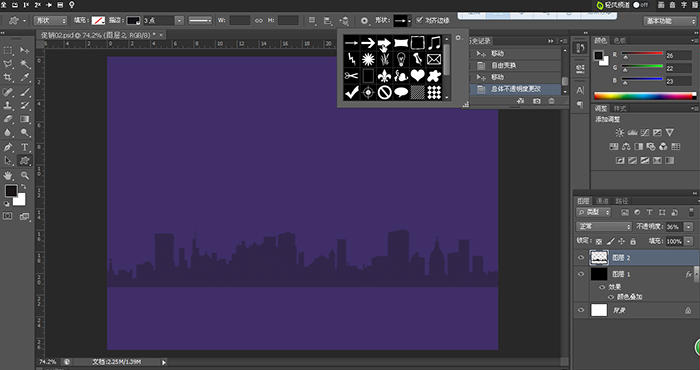Add a Brightness/Contrast adjustment (sun icon)

coord(620,133)
